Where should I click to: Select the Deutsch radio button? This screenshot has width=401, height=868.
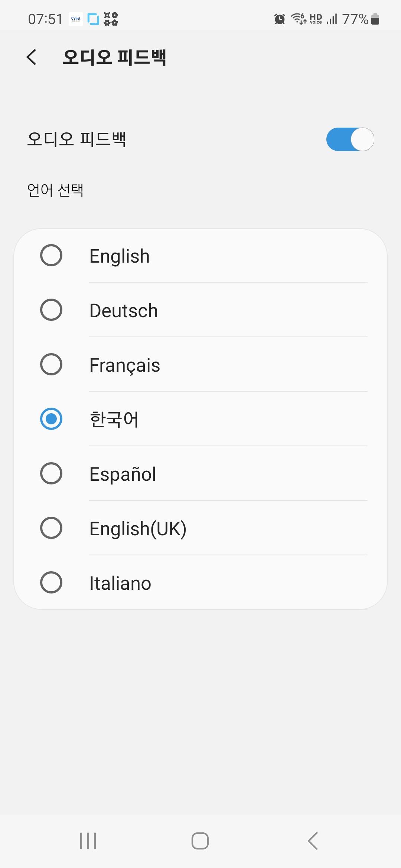pos(51,310)
